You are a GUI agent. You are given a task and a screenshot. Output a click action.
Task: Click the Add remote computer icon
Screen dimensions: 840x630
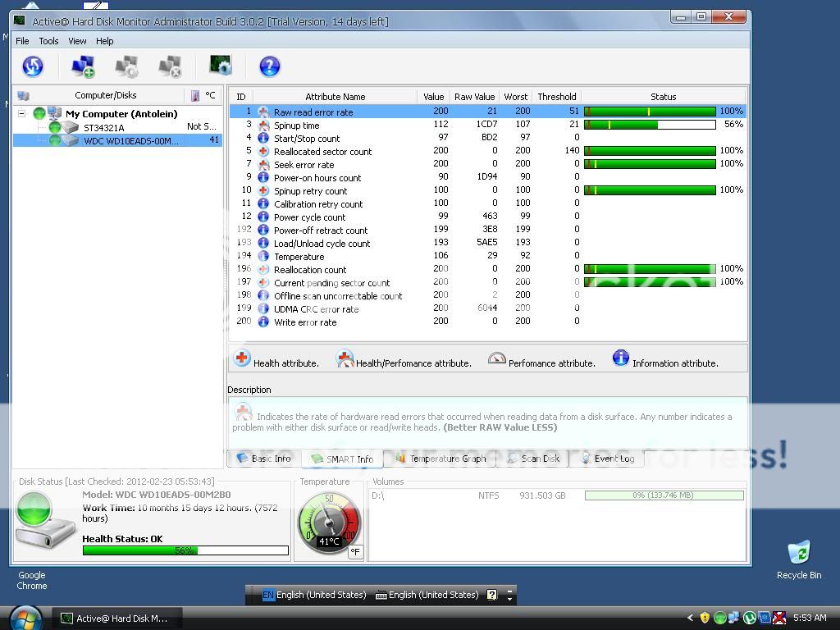tap(83, 66)
